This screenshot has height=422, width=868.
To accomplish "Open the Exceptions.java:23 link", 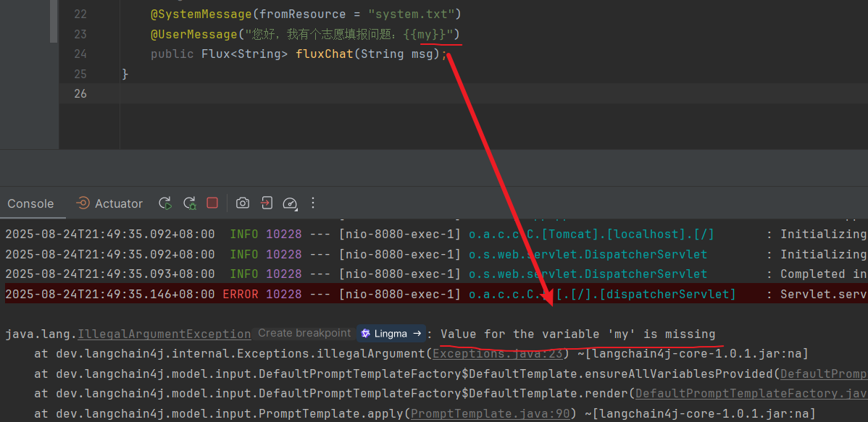I will [x=498, y=353].
